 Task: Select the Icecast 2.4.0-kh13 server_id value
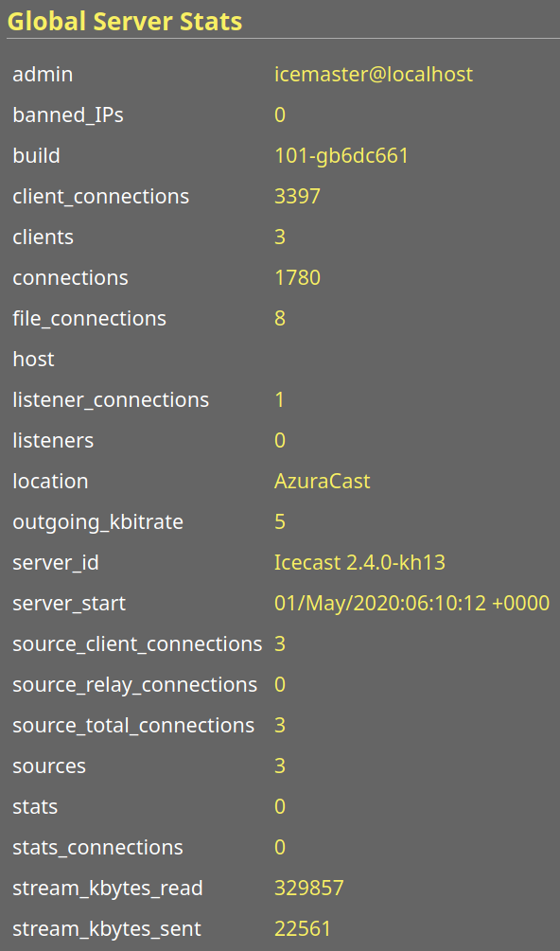(x=359, y=562)
